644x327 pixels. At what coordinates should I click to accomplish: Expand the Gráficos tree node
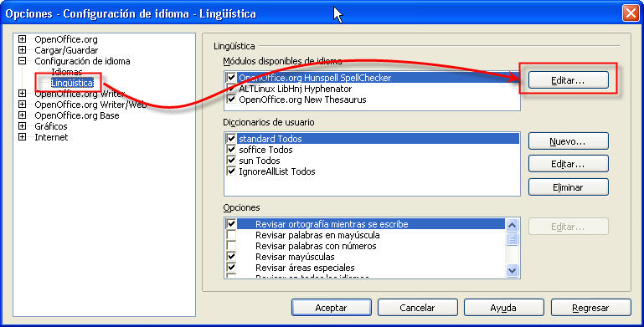[x=22, y=126]
